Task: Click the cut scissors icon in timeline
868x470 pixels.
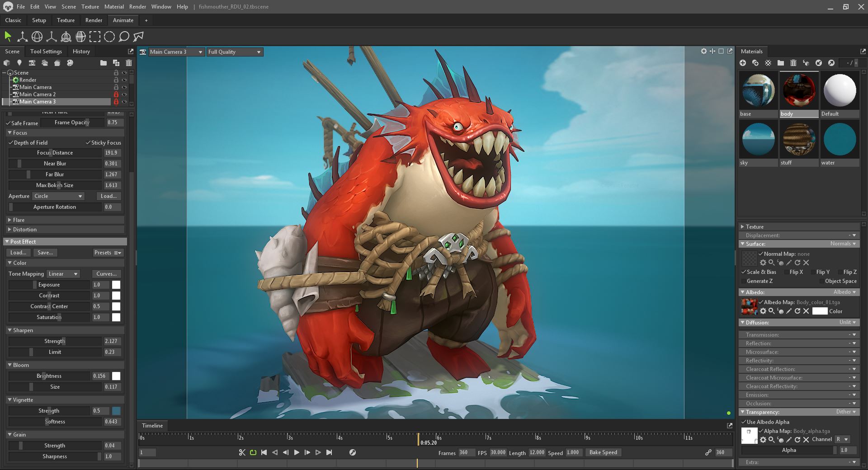Action: tap(242, 452)
